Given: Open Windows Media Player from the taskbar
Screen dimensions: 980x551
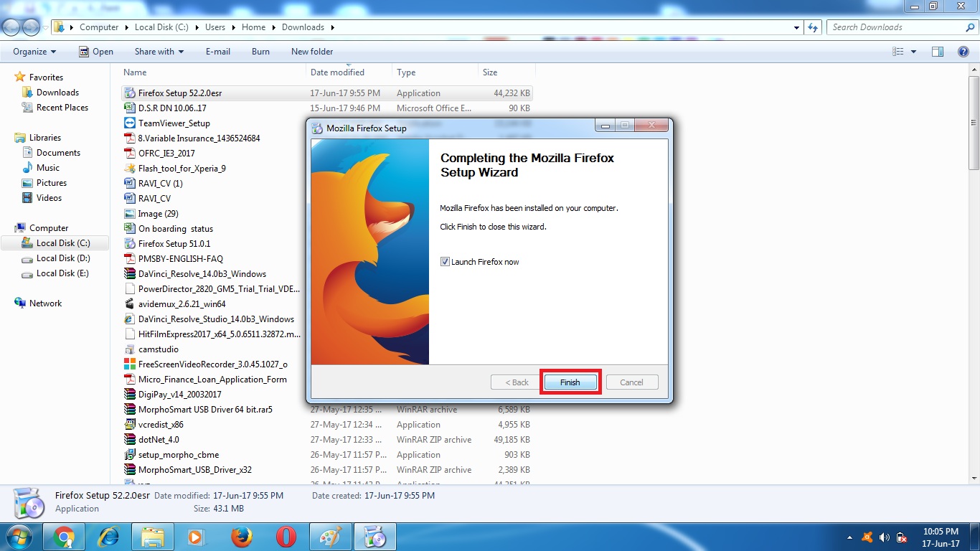Looking at the screenshot, I should point(196,537).
